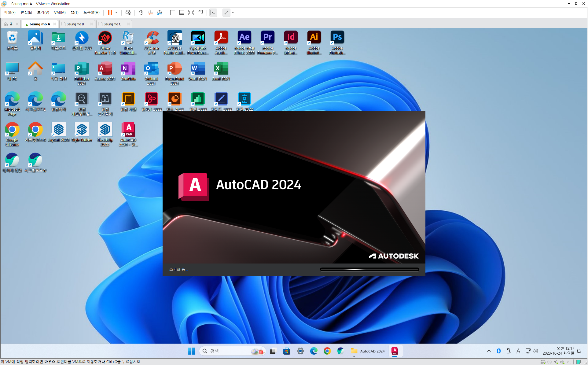
Task: Click the taskbar search box
Action: [232, 351]
